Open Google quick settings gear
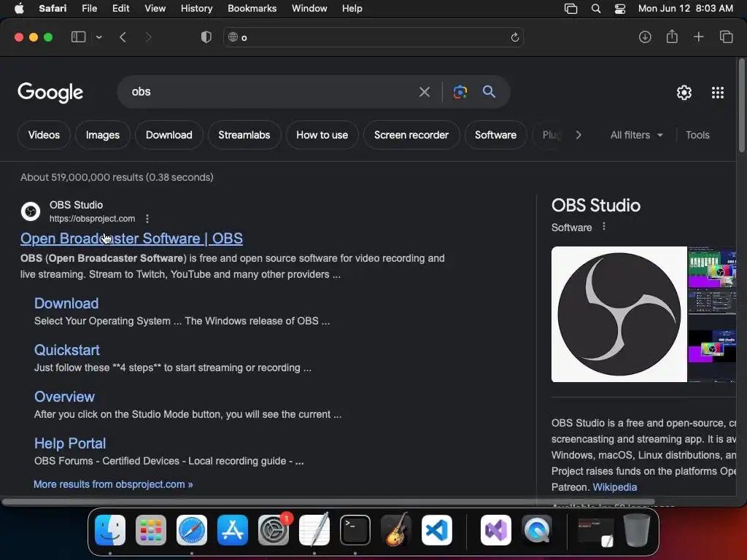Screen dimensions: 747x560 pos(684,93)
